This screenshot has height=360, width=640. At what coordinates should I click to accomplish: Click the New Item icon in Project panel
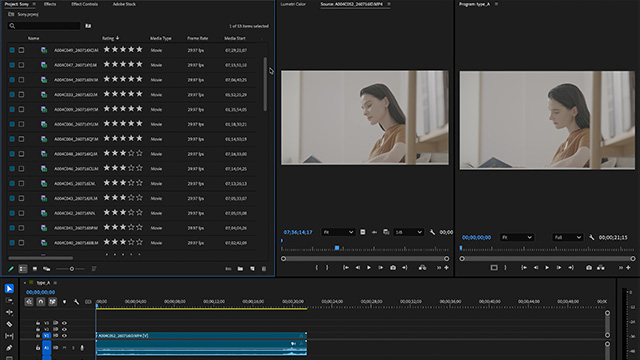[x=252, y=269]
